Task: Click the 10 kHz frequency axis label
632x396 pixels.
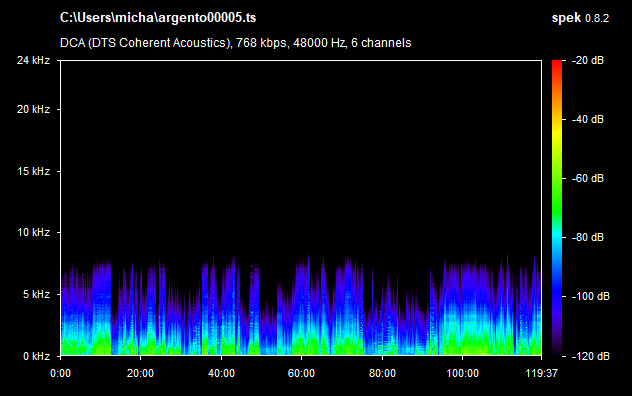Action: pos(33,232)
